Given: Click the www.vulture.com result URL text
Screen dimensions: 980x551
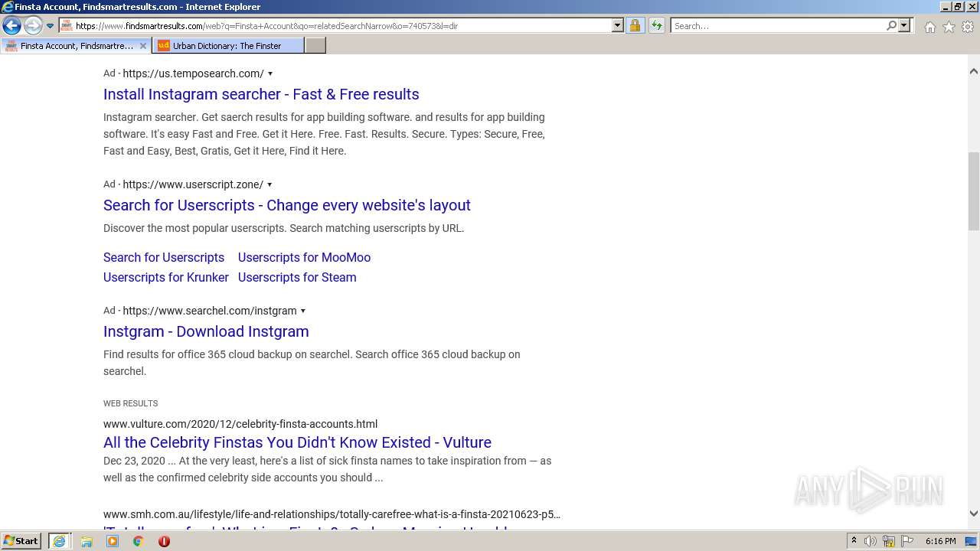Looking at the screenshot, I should [240, 424].
